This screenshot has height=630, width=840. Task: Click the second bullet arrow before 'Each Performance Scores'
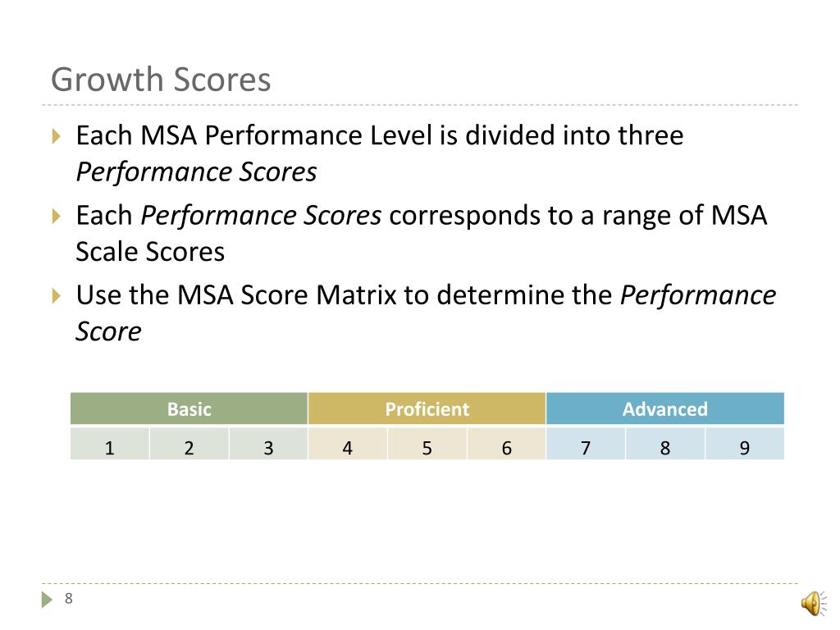pyautogui.click(x=57, y=216)
